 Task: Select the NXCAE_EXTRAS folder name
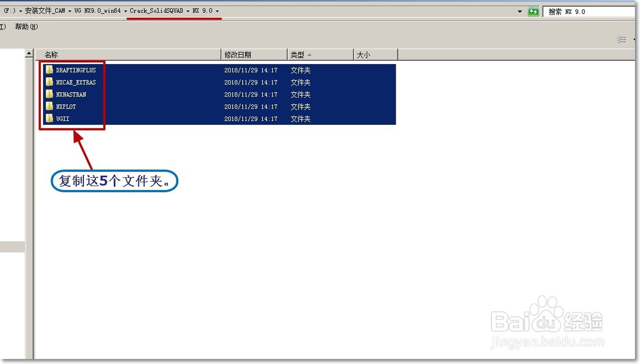point(76,83)
